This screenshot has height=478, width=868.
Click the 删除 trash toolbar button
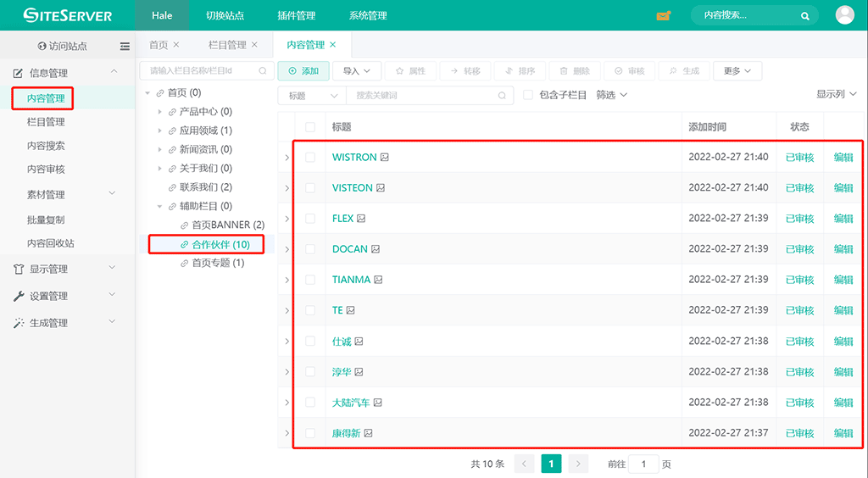575,71
